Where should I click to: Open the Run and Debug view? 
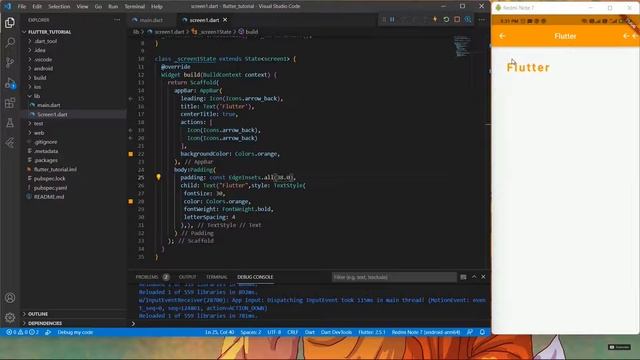(10, 83)
